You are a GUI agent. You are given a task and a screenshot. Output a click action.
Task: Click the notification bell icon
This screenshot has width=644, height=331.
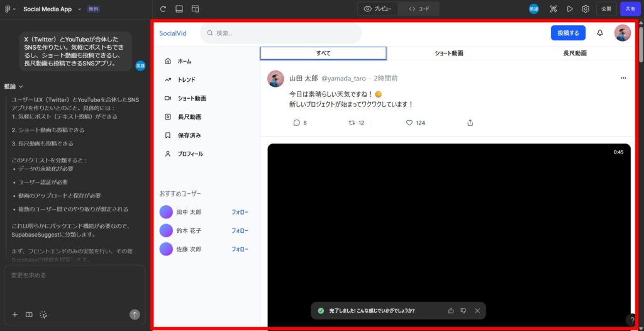599,33
